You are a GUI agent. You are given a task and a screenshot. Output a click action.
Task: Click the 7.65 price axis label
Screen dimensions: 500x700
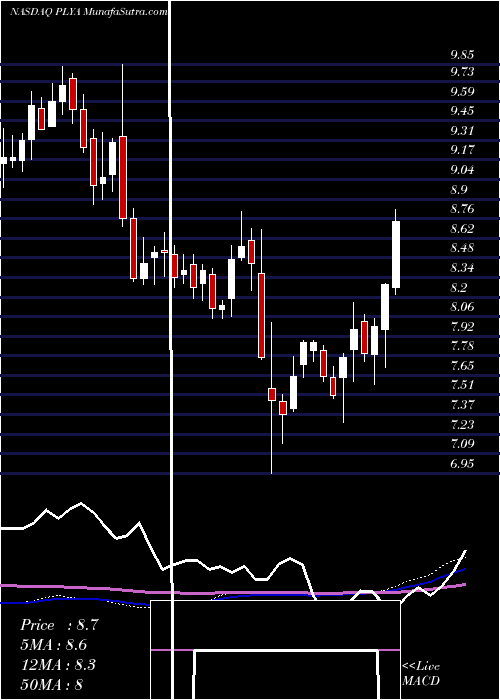click(462, 365)
